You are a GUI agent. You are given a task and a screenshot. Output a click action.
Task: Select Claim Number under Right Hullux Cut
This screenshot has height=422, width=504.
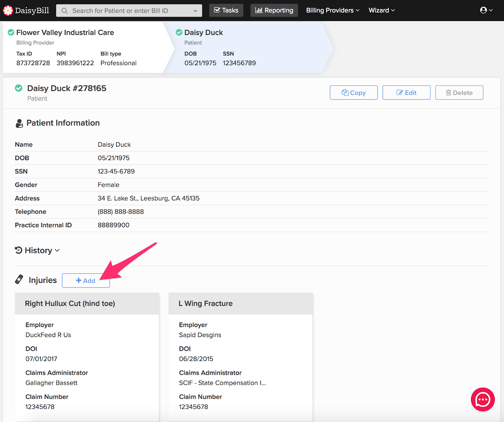[40, 407]
